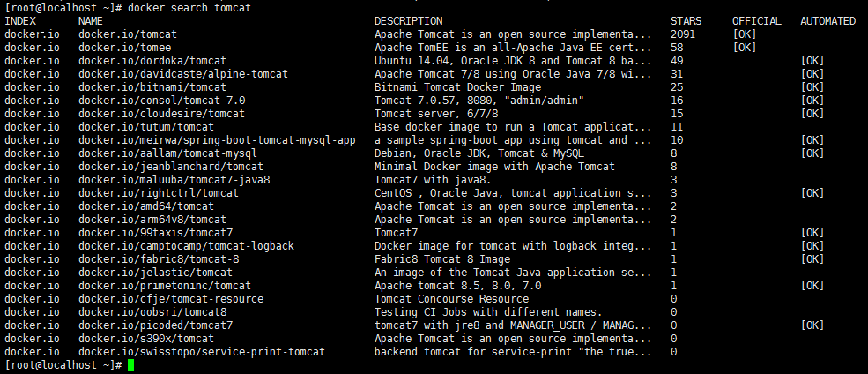The height and width of the screenshot is (374, 868).
Task: Click the OFFICIAL [OK] marker for docker.io/tomee
Action: tap(744, 47)
